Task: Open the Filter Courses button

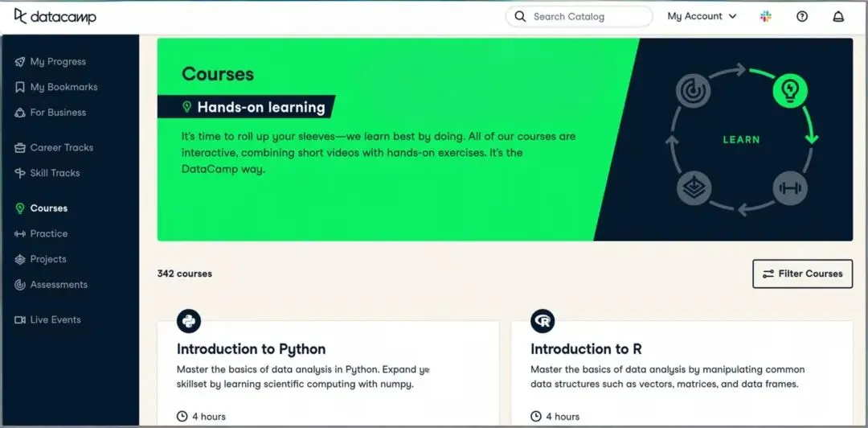Action: [802, 274]
